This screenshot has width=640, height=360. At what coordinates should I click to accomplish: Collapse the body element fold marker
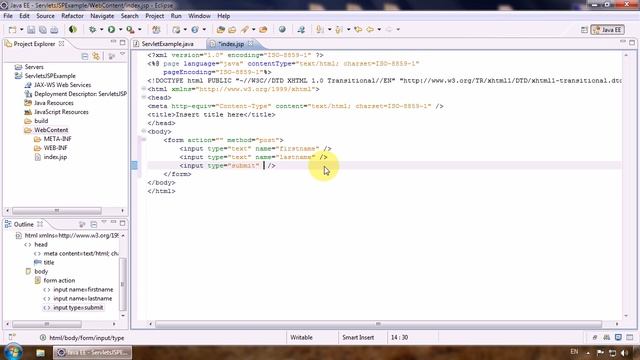[144, 131]
